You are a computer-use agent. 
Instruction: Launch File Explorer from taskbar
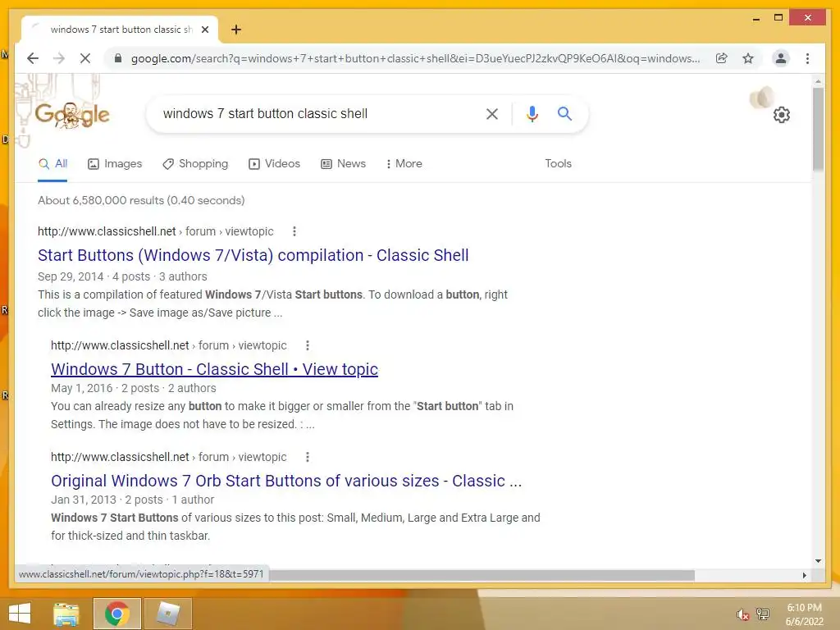(x=66, y=614)
